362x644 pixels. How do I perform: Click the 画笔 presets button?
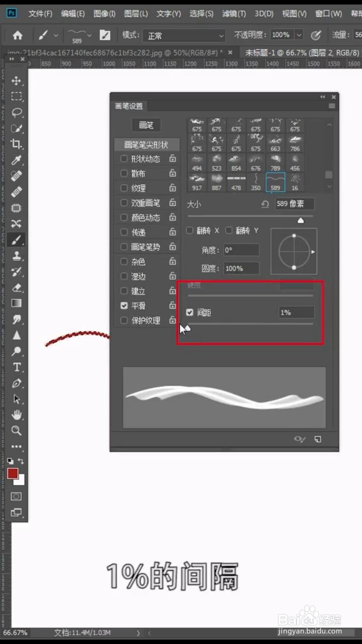[x=146, y=125]
